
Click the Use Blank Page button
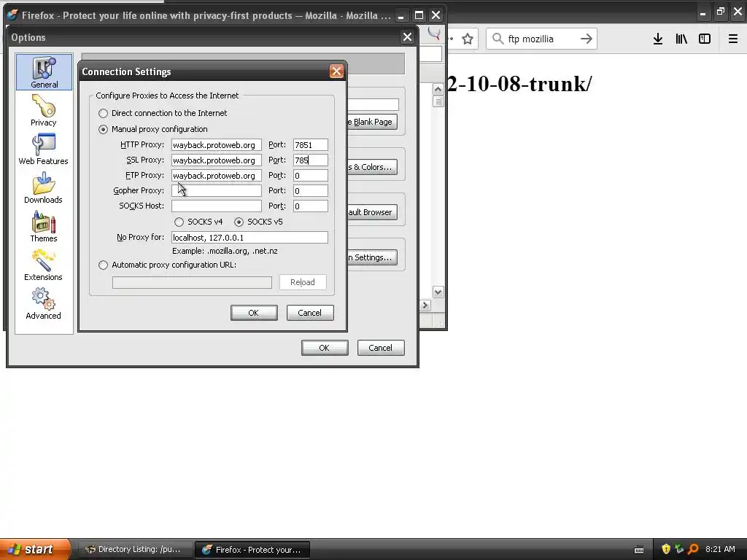(x=372, y=122)
